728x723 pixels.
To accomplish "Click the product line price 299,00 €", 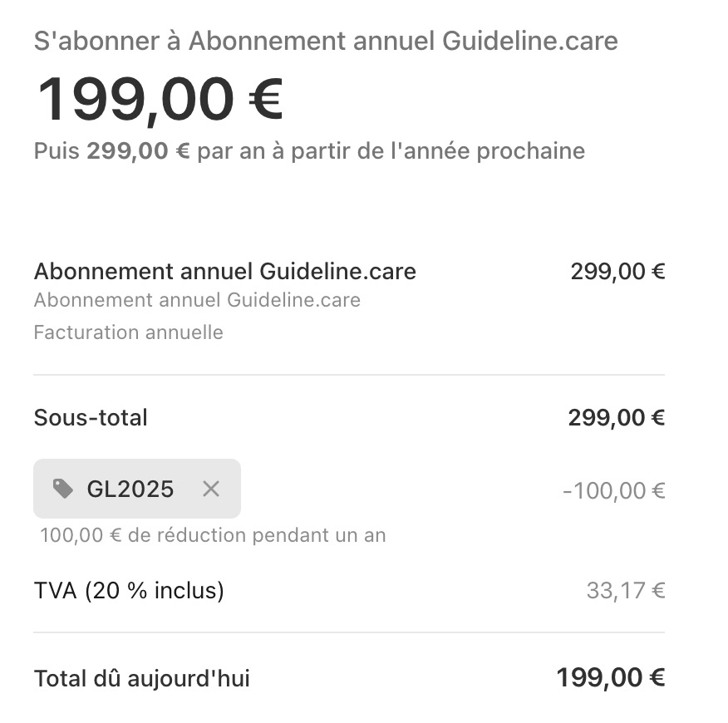I will (617, 271).
